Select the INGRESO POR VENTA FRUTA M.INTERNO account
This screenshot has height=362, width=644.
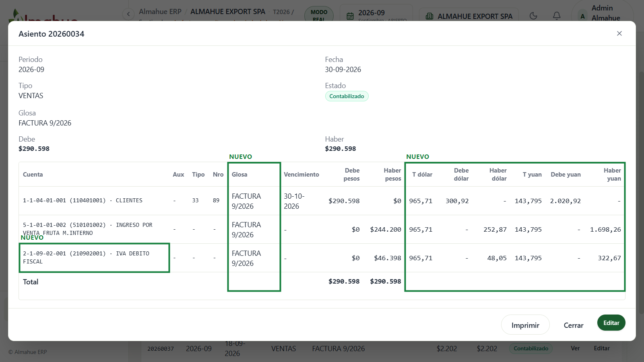tap(87, 229)
